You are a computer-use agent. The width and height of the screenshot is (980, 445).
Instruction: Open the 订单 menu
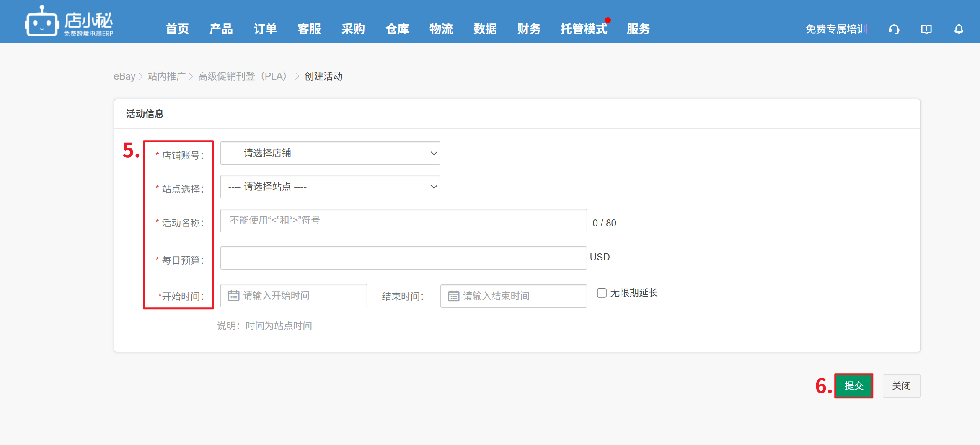265,29
